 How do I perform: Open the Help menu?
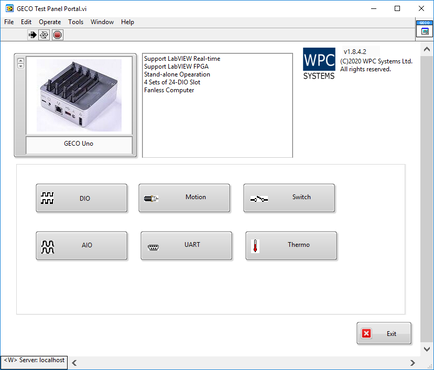[x=127, y=22]
